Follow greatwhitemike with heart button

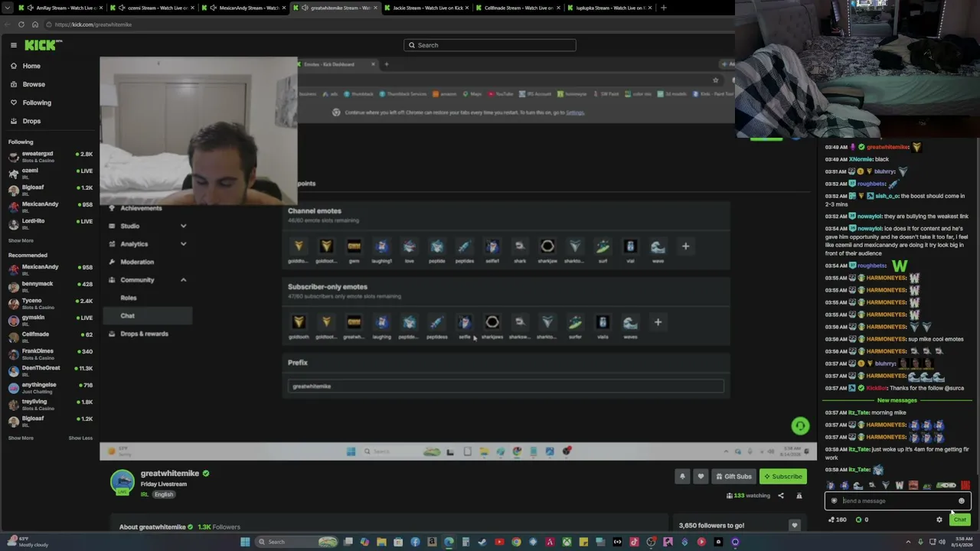pyautogui.click(x=701, y=477)
